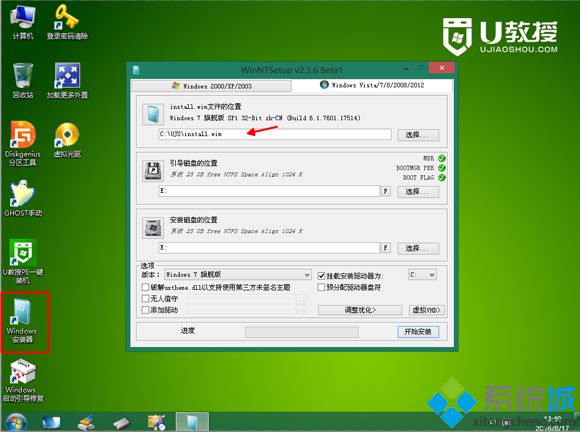580x432 pixels.
Task: Open the paint brush taskbar icon
Action: tap(86, 422)
